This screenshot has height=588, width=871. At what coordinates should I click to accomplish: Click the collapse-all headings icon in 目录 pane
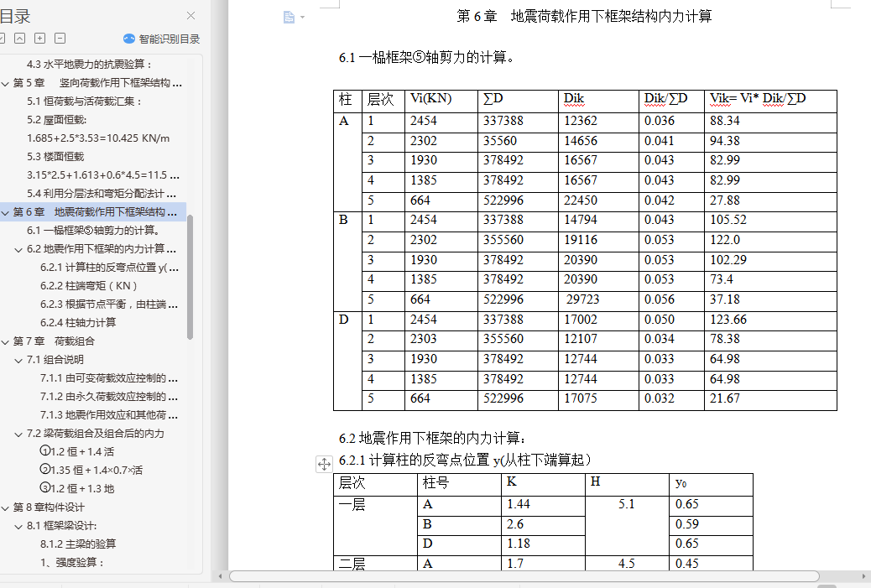click(19, 39)
